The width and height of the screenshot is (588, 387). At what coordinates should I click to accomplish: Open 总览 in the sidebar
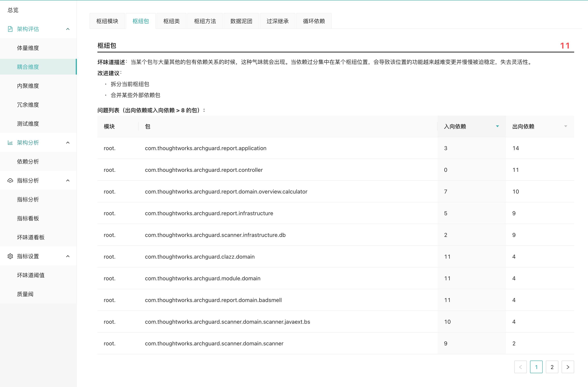(x=13, y=10)
